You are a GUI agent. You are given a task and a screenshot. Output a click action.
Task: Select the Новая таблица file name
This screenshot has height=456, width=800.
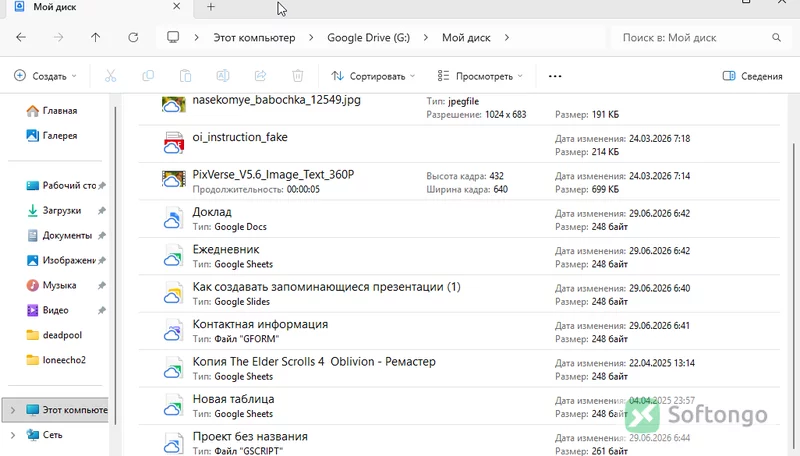point(233,399)
